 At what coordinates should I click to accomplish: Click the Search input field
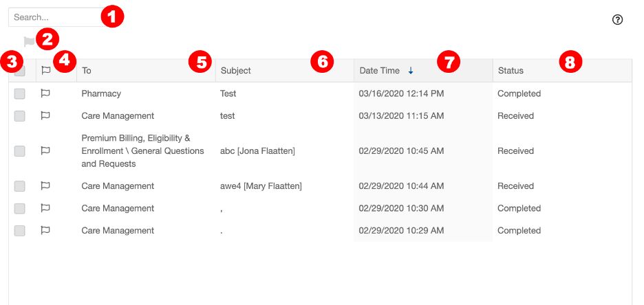pos(56,17)
